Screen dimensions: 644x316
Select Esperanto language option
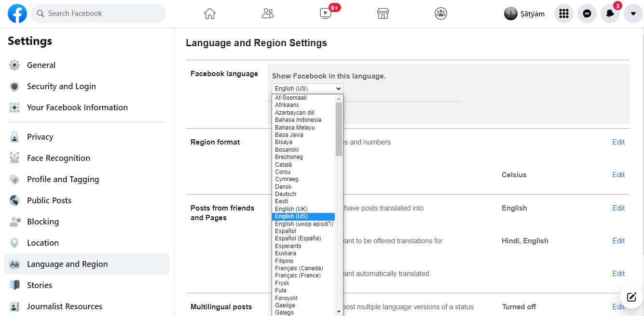coord(303,246)
